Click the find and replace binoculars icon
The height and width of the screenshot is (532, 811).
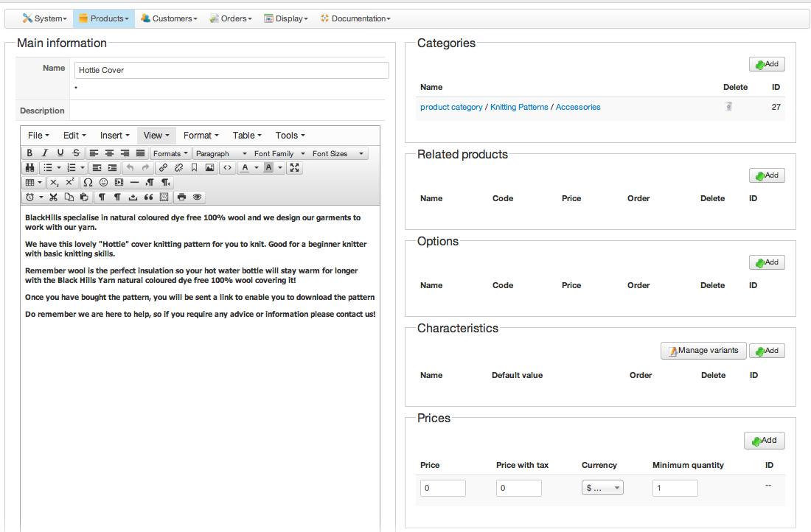click(29, 168)
